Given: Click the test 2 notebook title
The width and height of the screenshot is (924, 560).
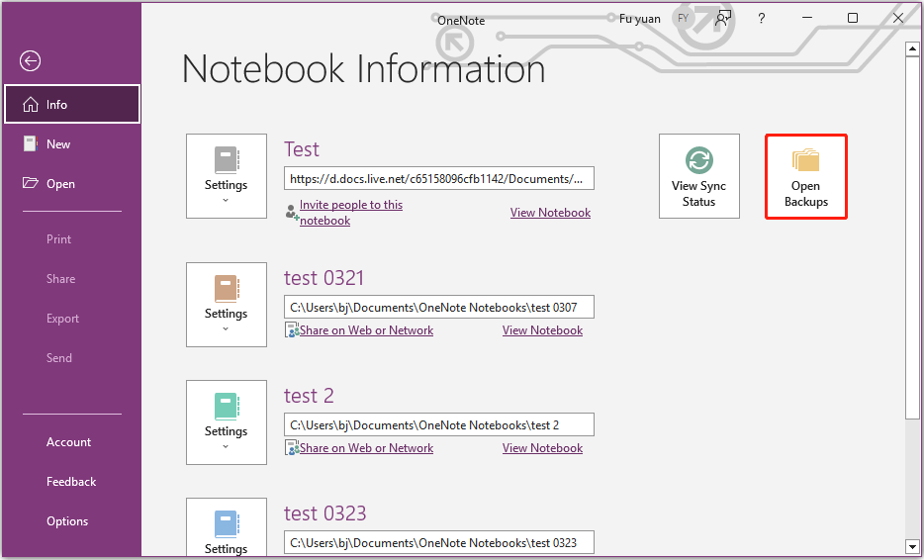Looking at the screenshot, I should 309,396.
